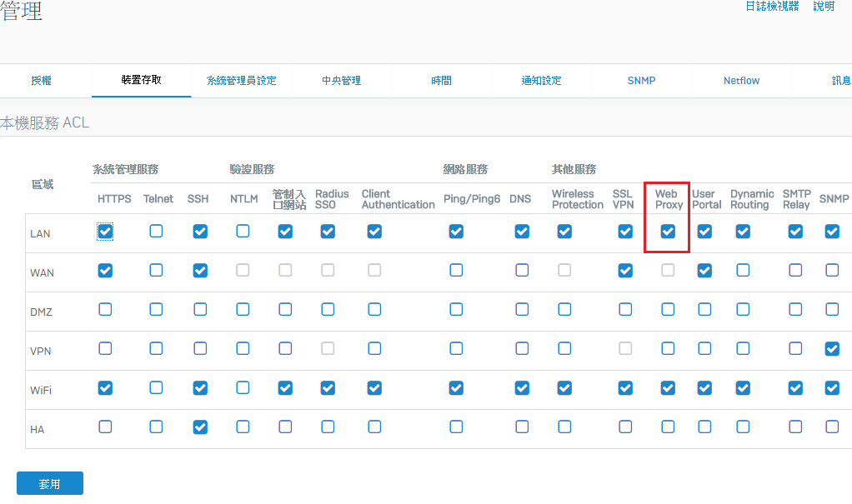Click the 系統管理服務 group header

tap(126, 169)
